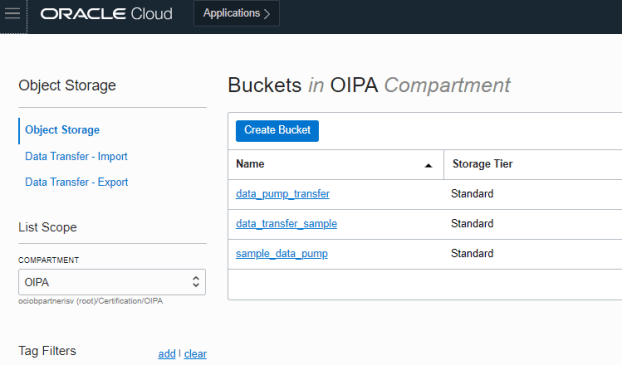This screenshot has height=365, width=622.
Task: Click the Storage Tier column header
Action: point(482,164)
